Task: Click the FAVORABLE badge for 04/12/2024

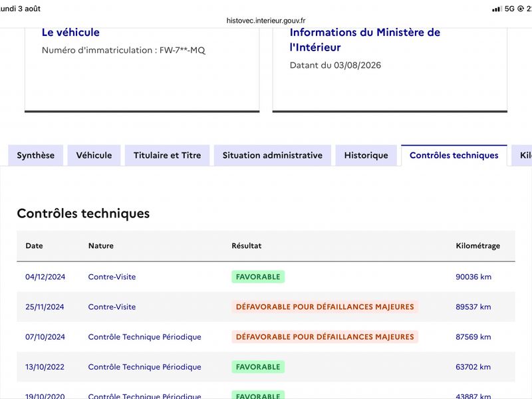Action: coord(258,277)
